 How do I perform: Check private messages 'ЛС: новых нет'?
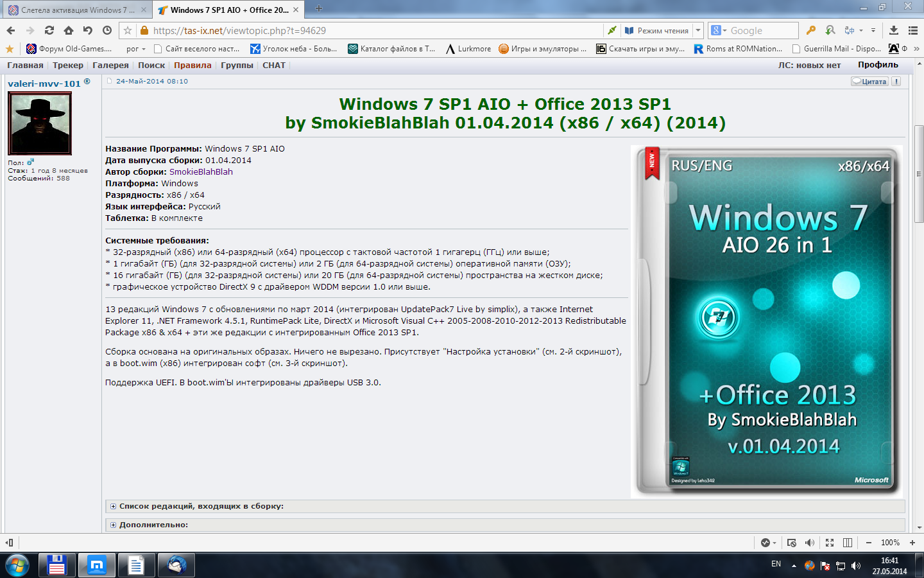tap(809, 66)
